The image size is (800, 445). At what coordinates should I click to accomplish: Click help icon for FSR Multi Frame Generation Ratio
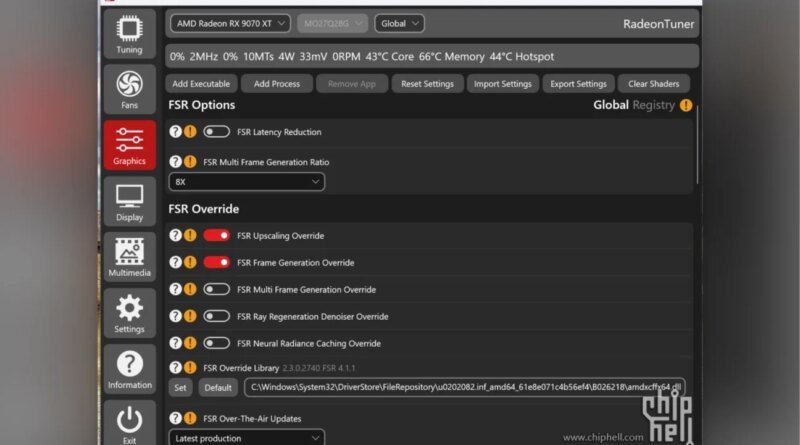[x=176, y=162]
